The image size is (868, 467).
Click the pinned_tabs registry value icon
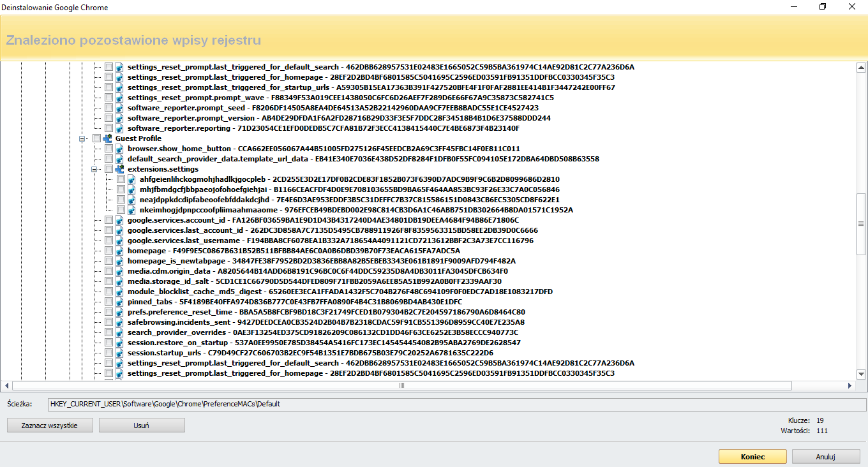coord(119,302)
